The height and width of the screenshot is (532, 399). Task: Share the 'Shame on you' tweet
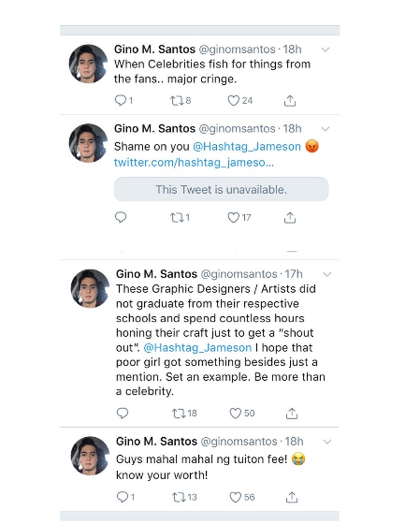coord(290,218)
